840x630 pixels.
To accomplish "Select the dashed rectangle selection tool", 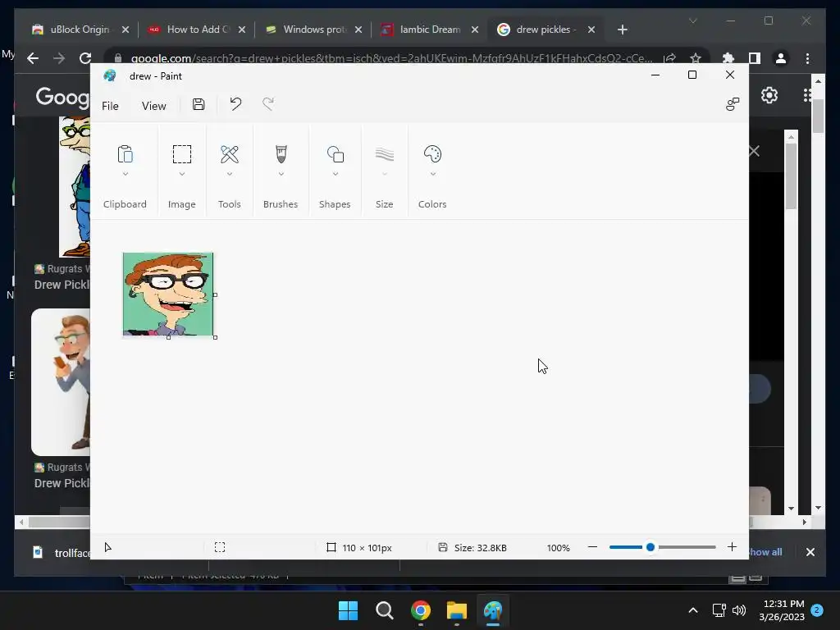I will (x=181, y=154).
